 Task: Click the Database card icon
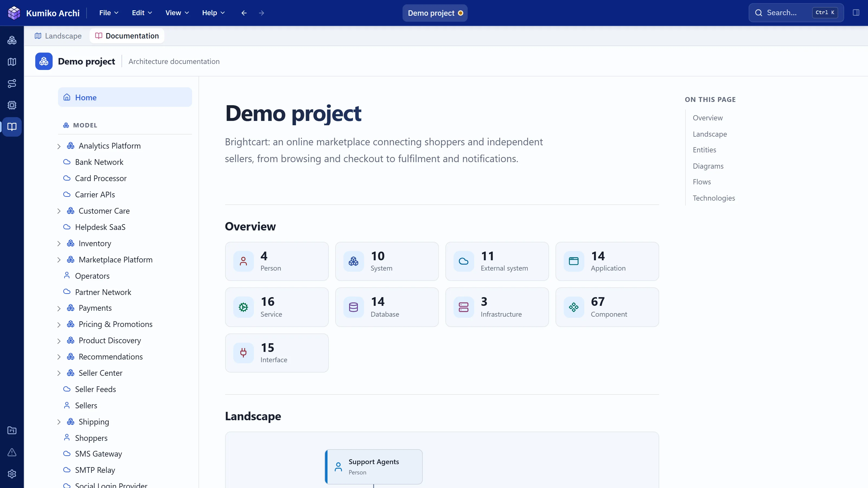[x=353, y=307]
